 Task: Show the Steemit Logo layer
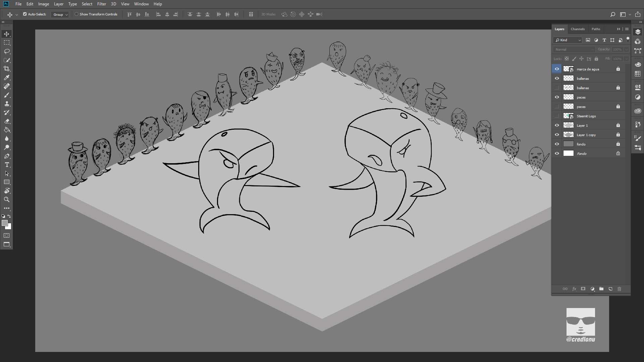(557, 116)
